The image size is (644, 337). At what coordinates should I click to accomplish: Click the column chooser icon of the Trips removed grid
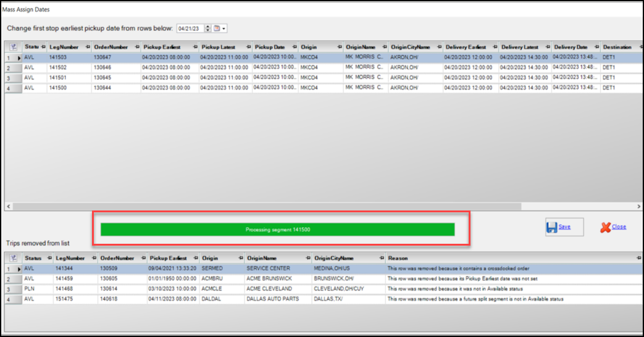(13, 258)
